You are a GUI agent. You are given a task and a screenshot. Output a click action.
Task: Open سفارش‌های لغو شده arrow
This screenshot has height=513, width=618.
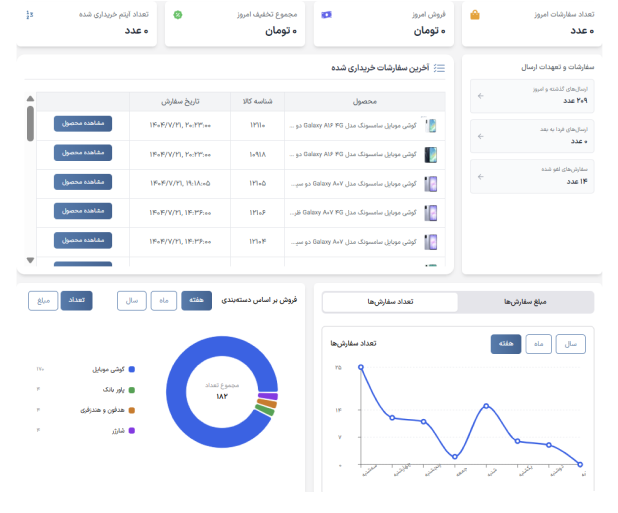481,175
